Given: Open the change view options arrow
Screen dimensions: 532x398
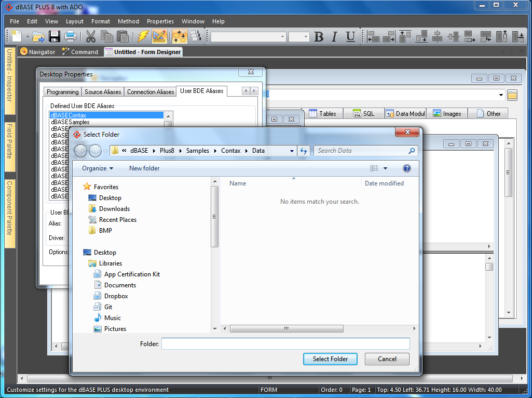Looking at the screenshot, I should (385, 168).
